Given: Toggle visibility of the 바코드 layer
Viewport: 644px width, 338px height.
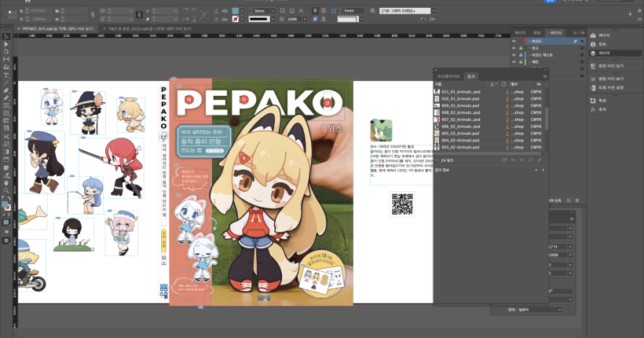Looking at the screenshot, I should coord(515,40).
